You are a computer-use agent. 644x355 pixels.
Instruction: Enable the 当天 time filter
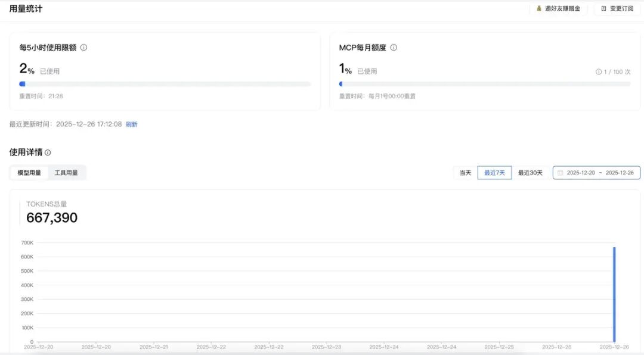coord(465,172)
